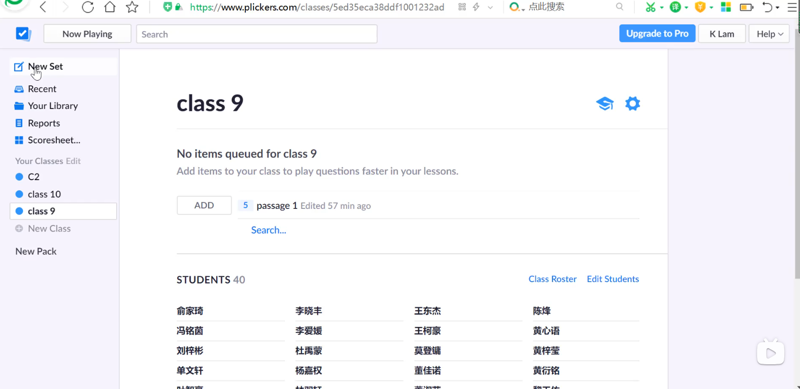Focus the Plickers Search field

tap(257, 34)
